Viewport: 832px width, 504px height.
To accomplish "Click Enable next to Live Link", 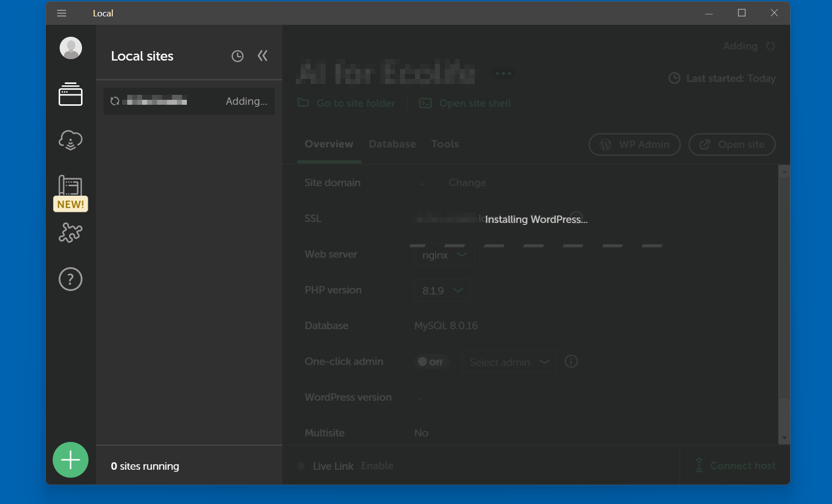I will (x=377, y=466).
